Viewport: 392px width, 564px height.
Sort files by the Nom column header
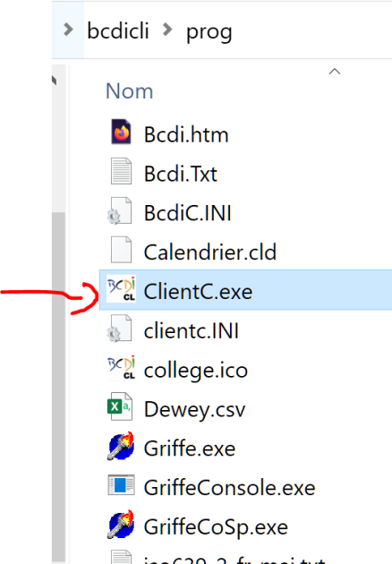130,91
